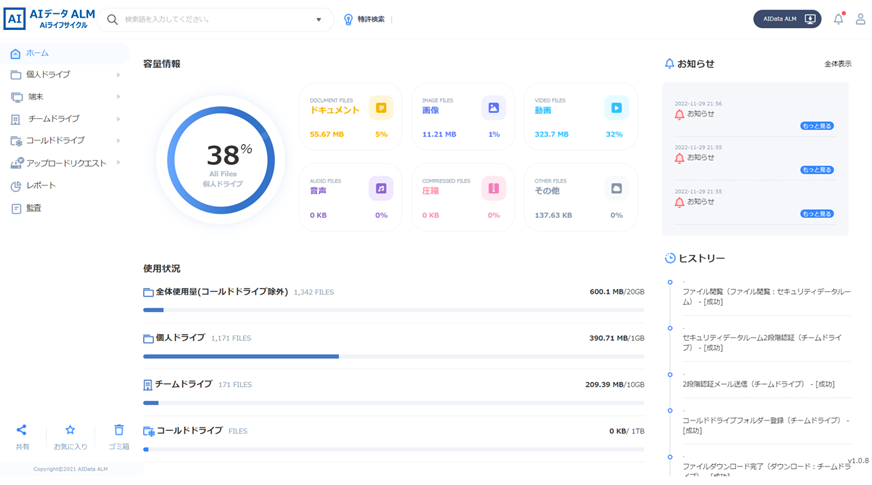
Task: Click folder icon in 個人ドライブ usage row
Action: [x=148, y=338]
